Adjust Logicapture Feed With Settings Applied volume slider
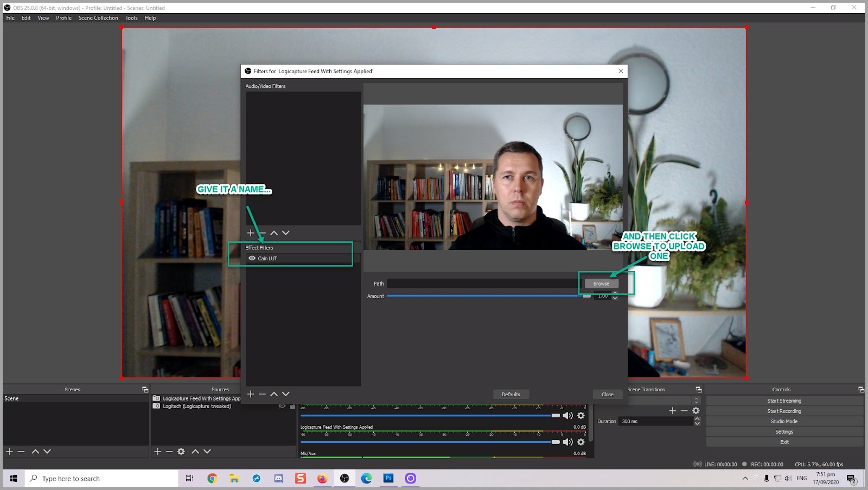The height and width of the screenshot is (490, 868). (430, 442)
